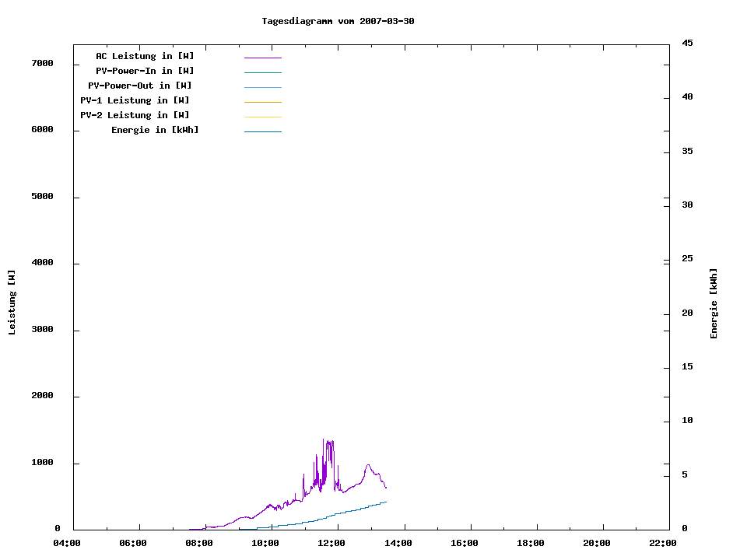Click the 22:00 label on the time axis

(663, 544)
